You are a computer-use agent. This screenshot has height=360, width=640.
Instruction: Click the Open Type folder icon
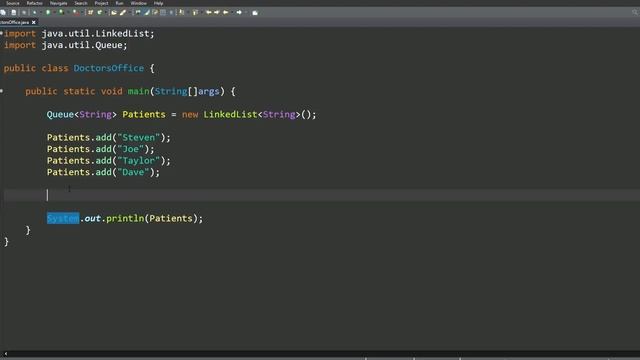click(x=114, y=13)
